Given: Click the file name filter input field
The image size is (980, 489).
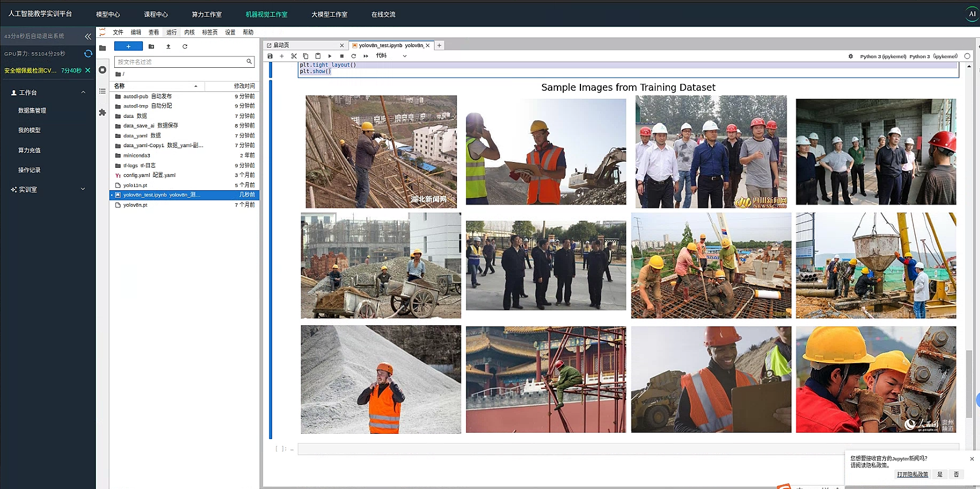Looking at the screenshot, I should point(184,62).
